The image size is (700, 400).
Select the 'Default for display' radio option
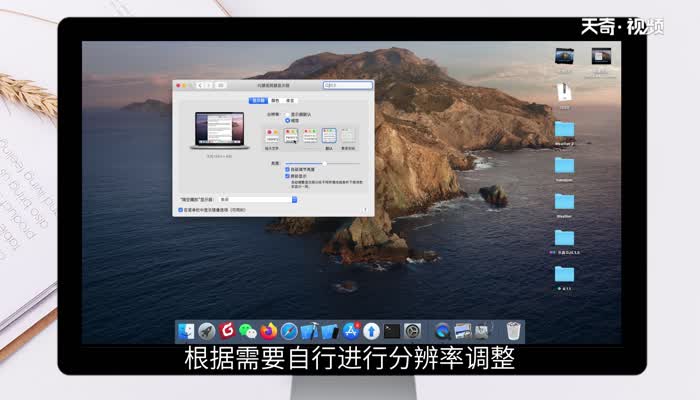tap(288, 115)
